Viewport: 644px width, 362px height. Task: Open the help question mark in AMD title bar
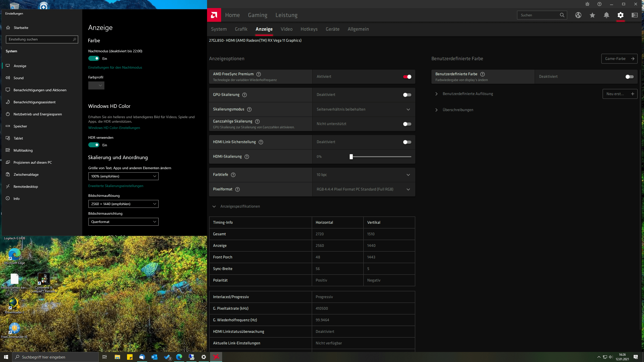click(x=599, y=4)
